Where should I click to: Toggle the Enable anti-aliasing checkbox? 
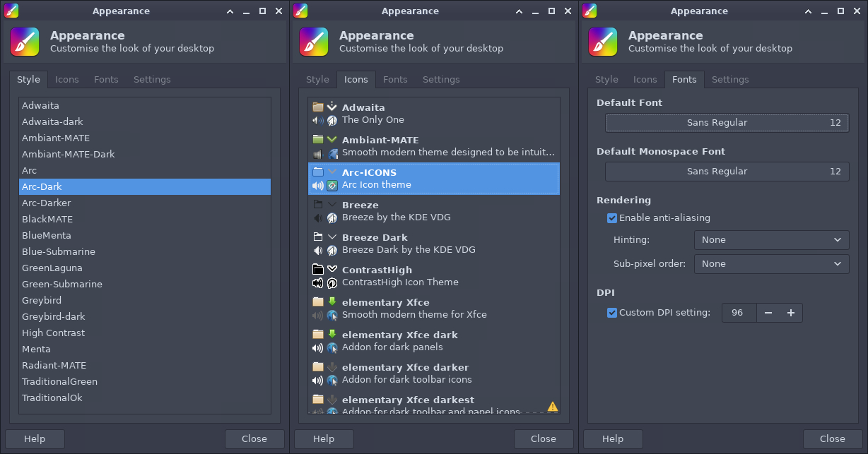click(x=612, y=218)
